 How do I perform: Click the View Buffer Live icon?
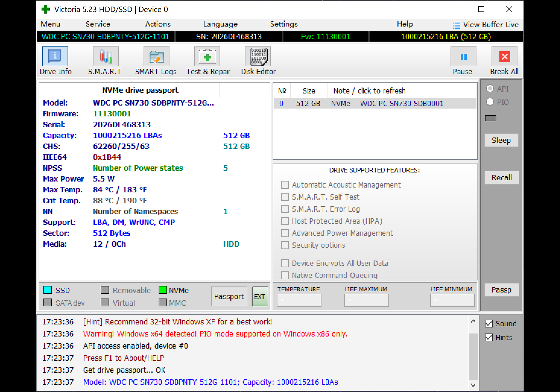pos(457,25)
